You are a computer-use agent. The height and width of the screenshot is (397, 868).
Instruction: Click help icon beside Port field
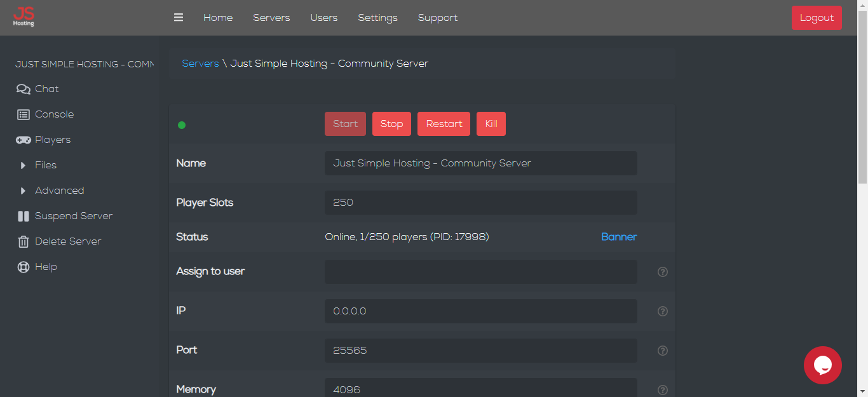click(662, 351)
